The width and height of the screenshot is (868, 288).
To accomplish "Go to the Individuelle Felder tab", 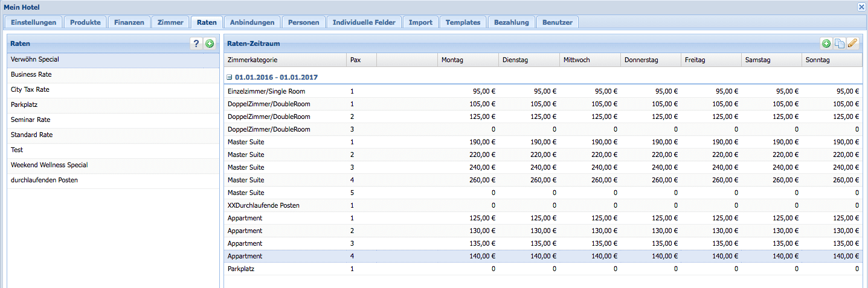I will coord(364,22).
